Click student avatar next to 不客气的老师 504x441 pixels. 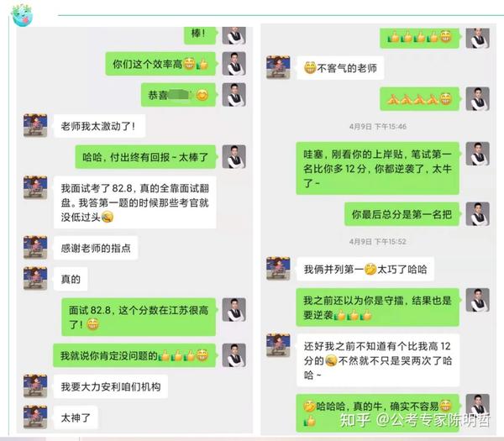pos(278,67)
